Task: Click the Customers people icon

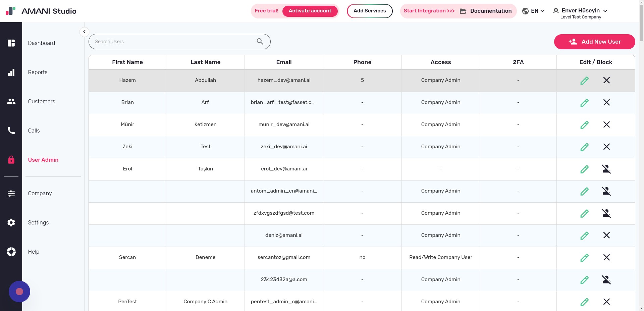Action: tap(11, 101)
